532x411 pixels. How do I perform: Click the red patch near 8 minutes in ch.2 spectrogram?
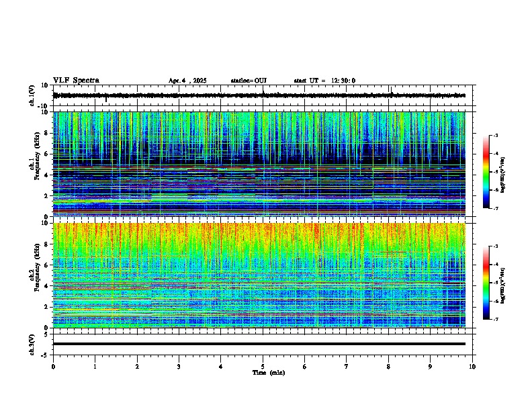coord(392,252)
